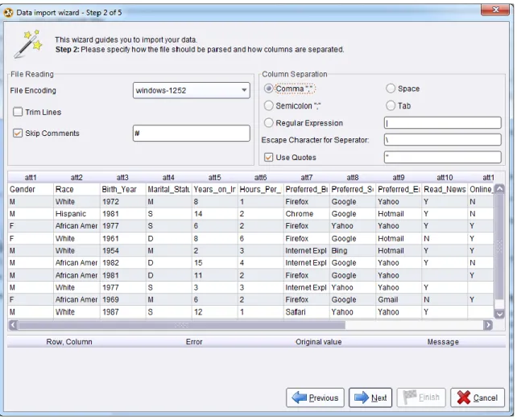Select the Space separator radio button
Viewport: 517px width, 420px height.
[391, 89]
